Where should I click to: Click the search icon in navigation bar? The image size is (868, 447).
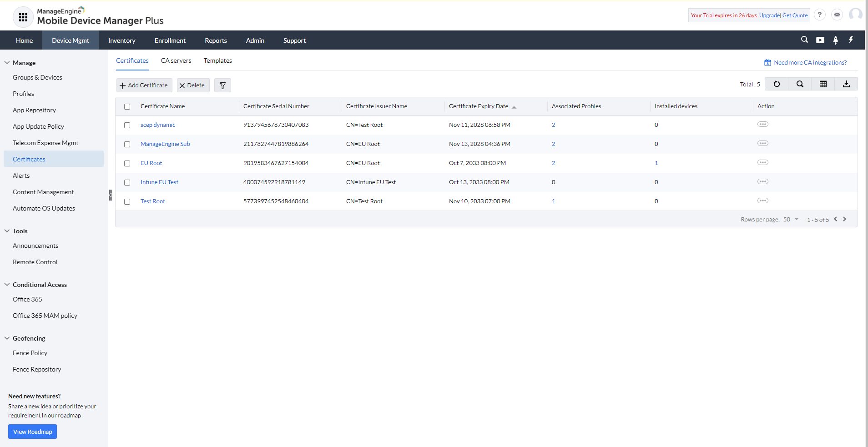804,40
